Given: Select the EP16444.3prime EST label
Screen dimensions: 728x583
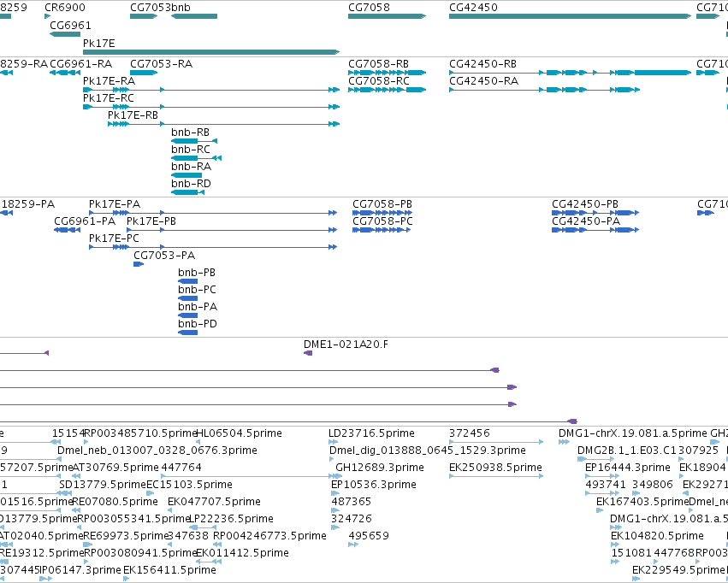Looking at the screenshot, I should coord(628,468).
